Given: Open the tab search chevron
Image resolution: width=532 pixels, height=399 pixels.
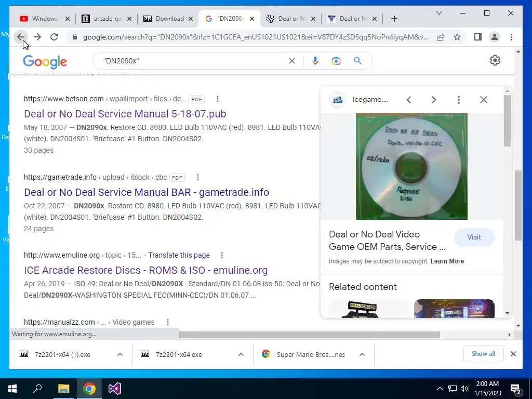Looking at the screenshot, I should (x=438, y=13).
